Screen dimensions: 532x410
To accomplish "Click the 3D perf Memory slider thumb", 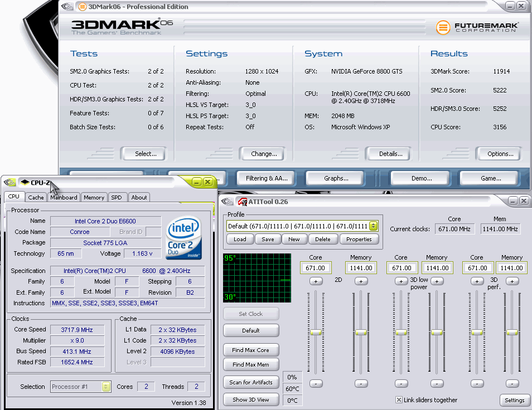I will (x=512, y=332).
